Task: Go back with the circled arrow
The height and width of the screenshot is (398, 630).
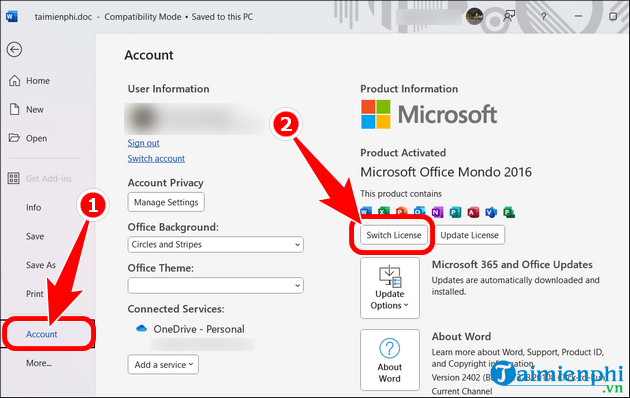Action: tap(14, 50)
